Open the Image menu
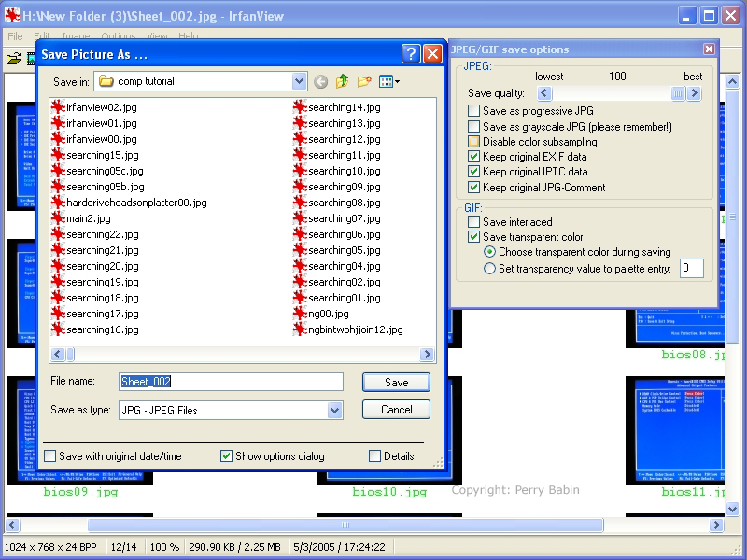747x560 pixels. tap(76, 36)
